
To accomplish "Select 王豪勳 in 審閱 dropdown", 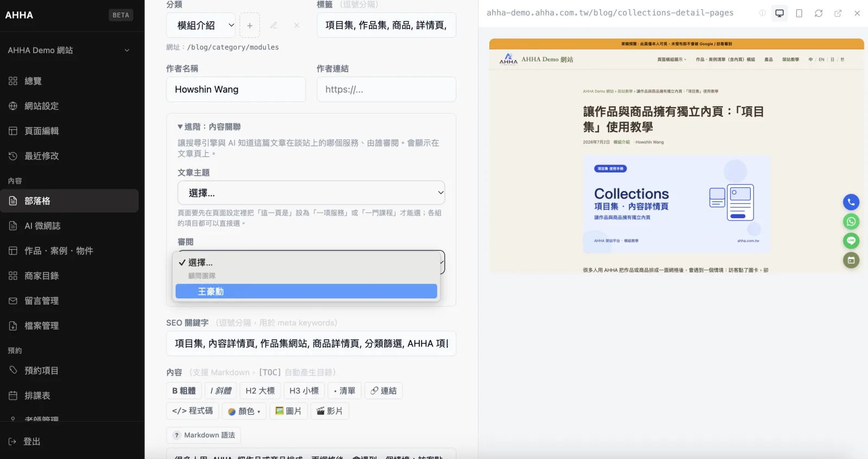I will pyautogui.click(x=306, y=291).
